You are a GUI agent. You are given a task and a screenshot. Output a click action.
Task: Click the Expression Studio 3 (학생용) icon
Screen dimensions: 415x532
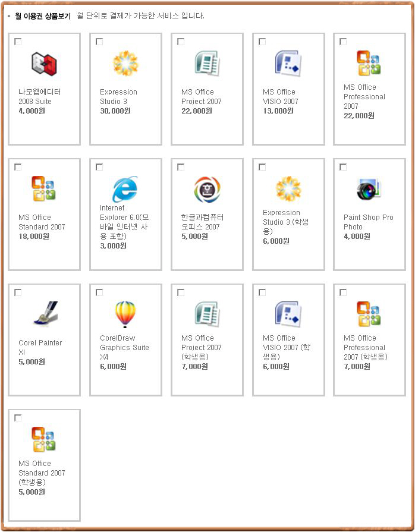(288, 190)
